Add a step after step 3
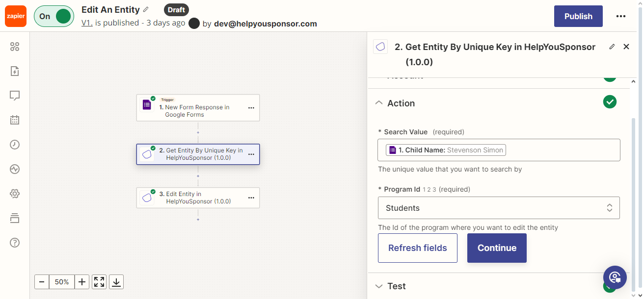Screen dimensions: 644x299 click(198, 220)
